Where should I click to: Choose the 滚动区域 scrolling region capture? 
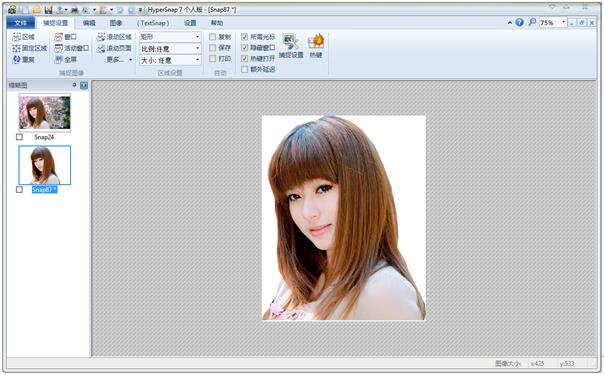[x=114, y=37]
